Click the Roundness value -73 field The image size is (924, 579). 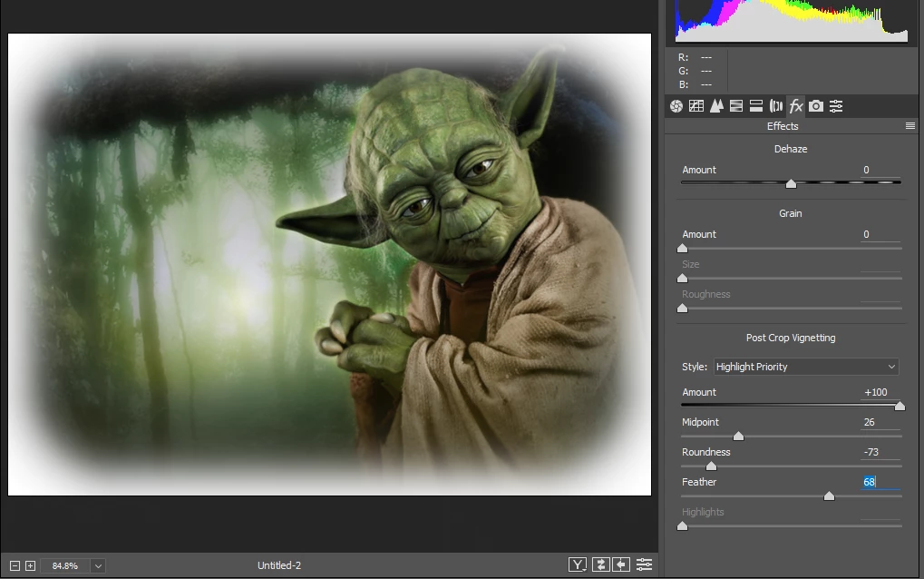tap(880, 452)
